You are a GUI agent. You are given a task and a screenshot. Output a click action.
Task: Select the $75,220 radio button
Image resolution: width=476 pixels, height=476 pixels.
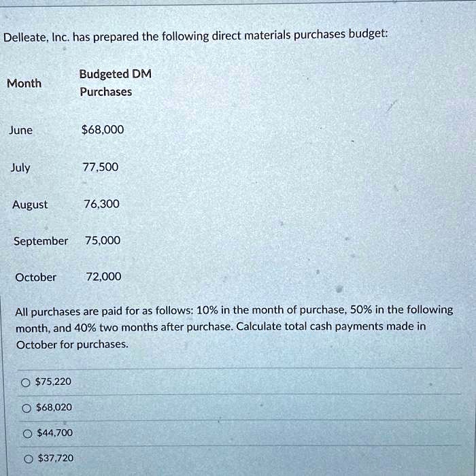pyautogui.click(x=24, y=381)
